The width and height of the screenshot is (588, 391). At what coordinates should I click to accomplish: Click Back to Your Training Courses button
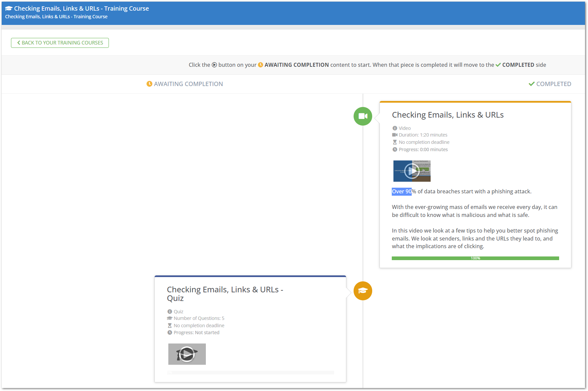(60, 43)
